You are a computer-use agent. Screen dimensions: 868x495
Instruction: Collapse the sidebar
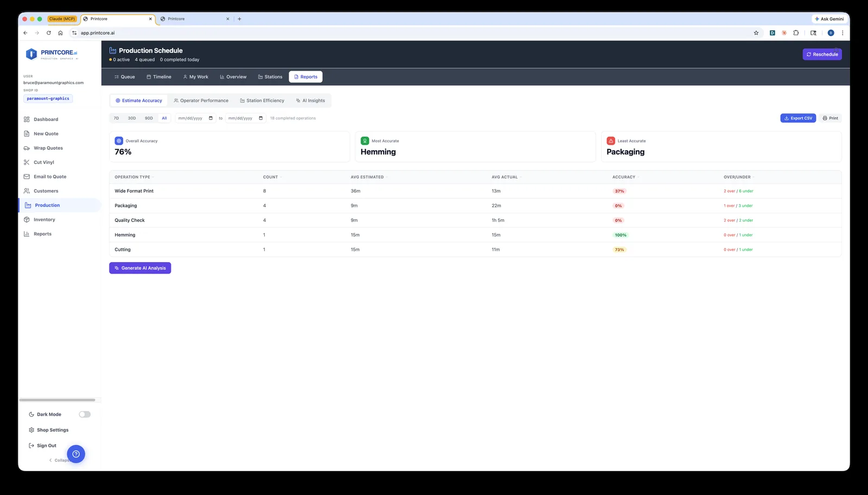point(60,460)
